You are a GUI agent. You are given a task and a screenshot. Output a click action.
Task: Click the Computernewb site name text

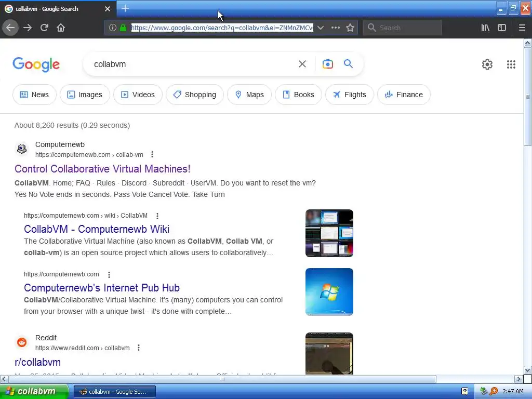(x=60, y=144)
